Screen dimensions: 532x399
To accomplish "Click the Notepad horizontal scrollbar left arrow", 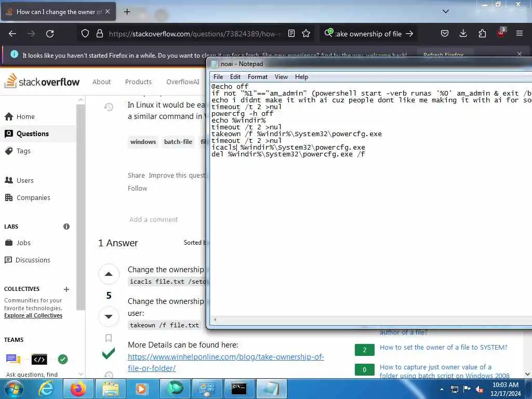I will click(x=215, y=320).
